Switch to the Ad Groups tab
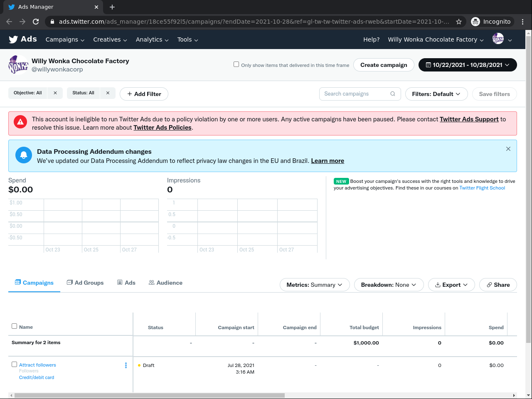This screenshot has width=532, height=399. point(85,283)
